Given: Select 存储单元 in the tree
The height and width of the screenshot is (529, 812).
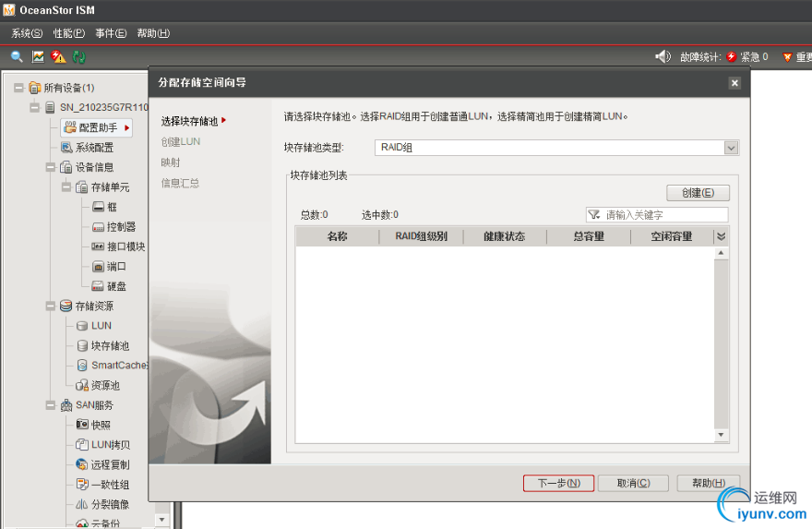Looking at the screenshot, I should coord(102,187).
